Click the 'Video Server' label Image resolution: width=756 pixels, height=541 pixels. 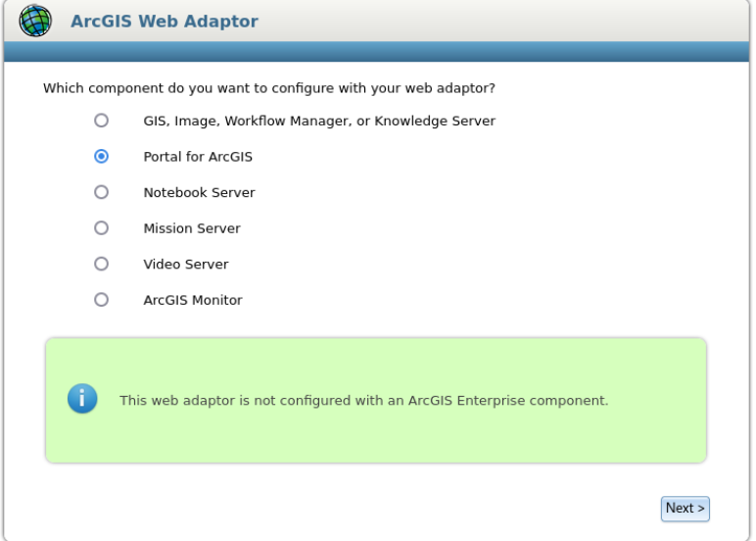[186, 265]
